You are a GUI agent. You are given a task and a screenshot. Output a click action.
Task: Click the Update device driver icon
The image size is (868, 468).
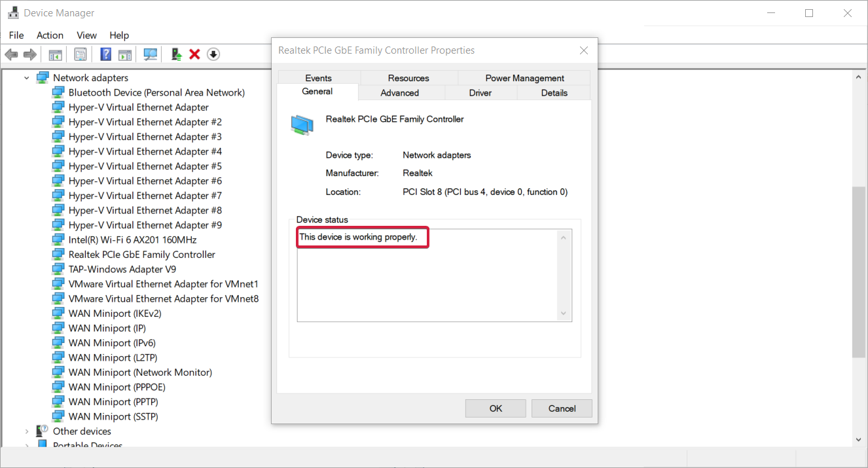[x=176, y=54]
